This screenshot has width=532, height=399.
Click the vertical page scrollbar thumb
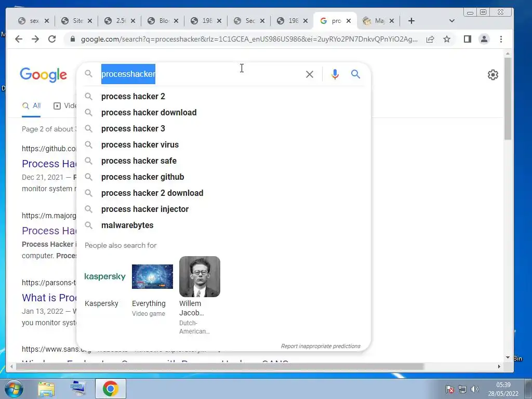(x=508, y=98)
